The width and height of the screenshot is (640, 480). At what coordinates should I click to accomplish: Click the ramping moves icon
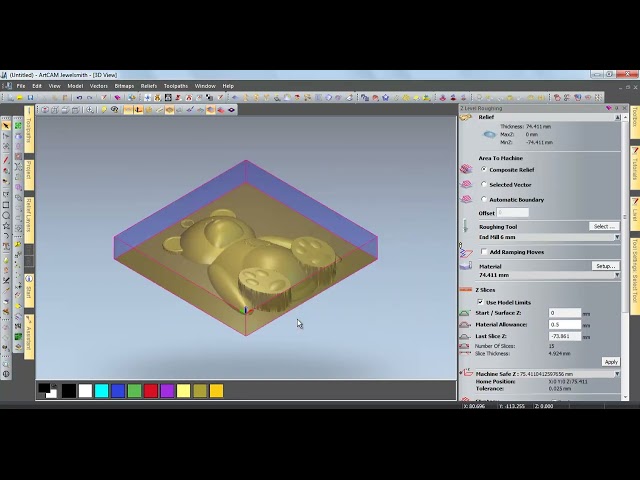tap(466, 252)
